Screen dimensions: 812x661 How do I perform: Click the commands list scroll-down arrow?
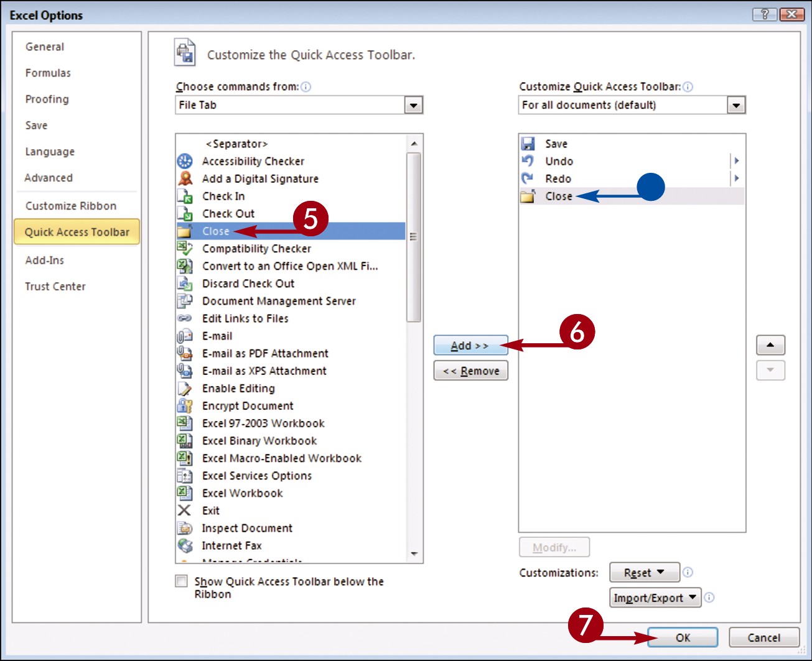[x=414, y=554]
